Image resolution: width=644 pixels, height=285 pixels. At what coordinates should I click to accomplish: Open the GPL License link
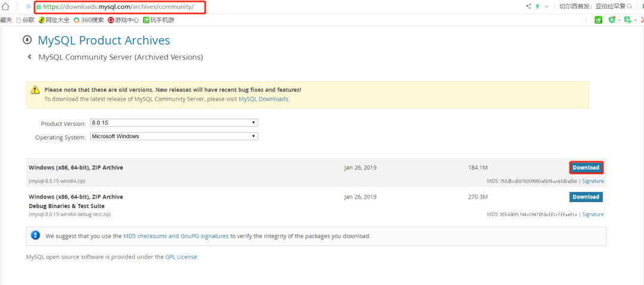tap(181, 257)
